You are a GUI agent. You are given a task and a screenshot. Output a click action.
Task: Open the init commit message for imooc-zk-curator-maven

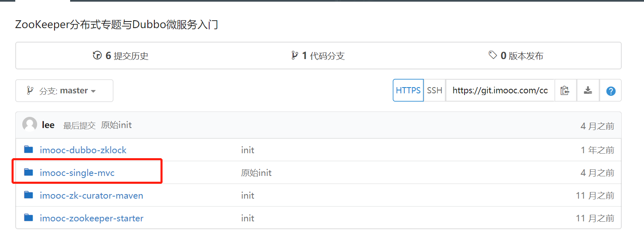coord(248,195)
